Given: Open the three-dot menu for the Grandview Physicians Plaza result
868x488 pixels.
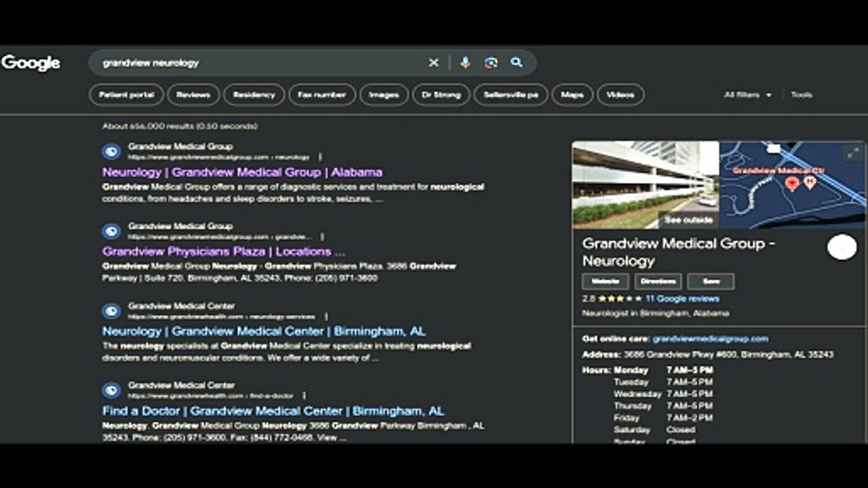Looking at the screenshot, I should coord(322,237).
